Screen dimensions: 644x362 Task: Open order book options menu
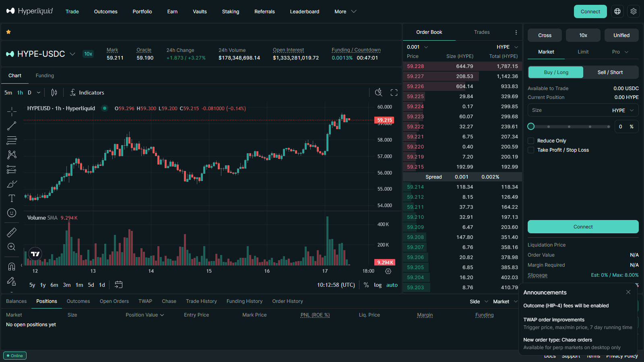click(x=516, y=32)
